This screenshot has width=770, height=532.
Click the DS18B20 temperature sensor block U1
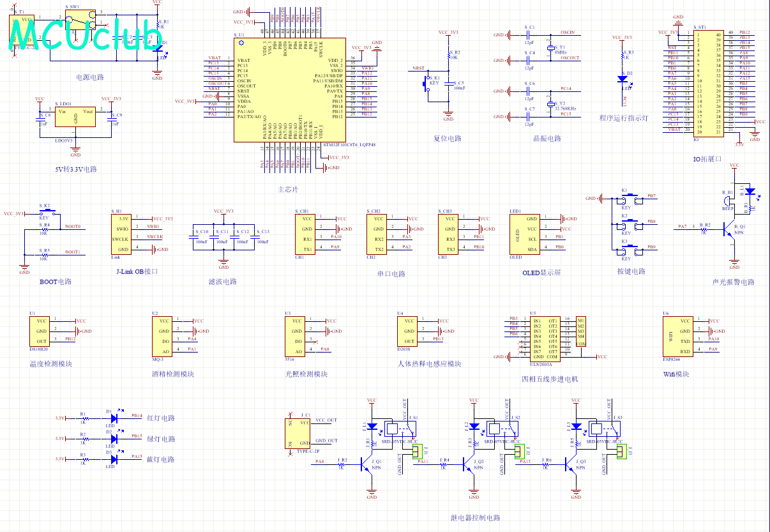point(41,331)
